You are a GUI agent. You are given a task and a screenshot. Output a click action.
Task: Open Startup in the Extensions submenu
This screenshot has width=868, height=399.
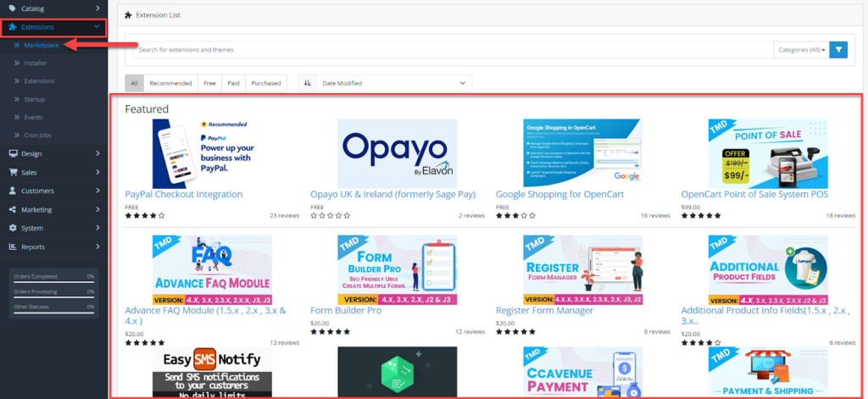[34, 99]
